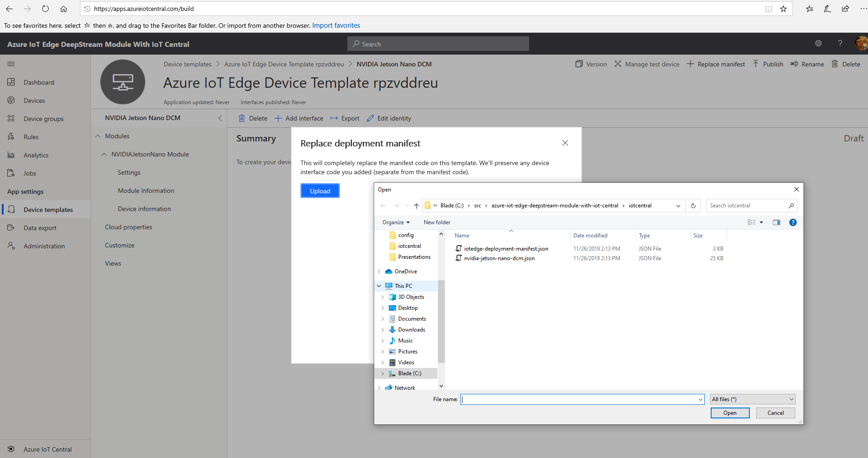Go to browser home page
Screen dimensions: 868x458
point(64,9)
